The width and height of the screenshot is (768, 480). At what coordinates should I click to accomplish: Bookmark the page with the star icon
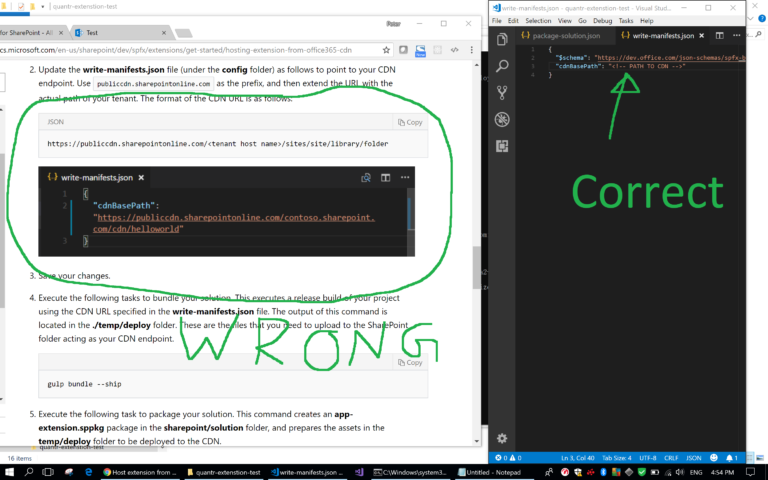click(x=386, y=50)
